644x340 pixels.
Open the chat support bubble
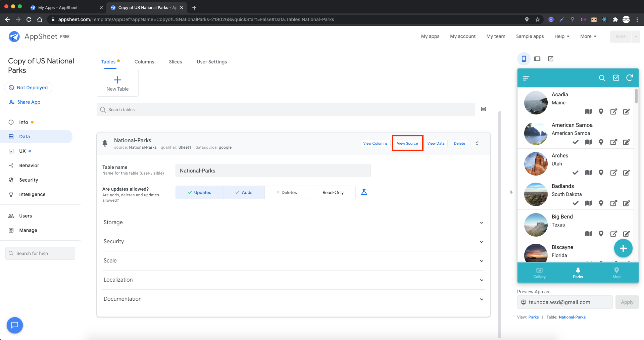click(x=15, y=325)
